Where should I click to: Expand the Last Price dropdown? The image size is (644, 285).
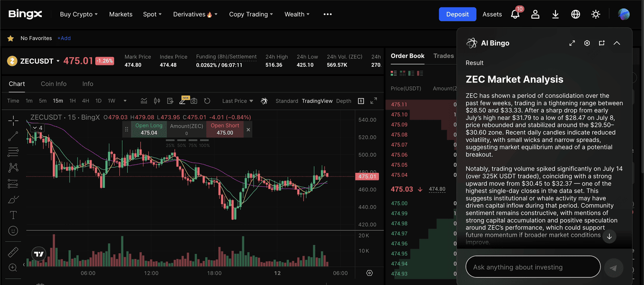[x=237, y=101]
